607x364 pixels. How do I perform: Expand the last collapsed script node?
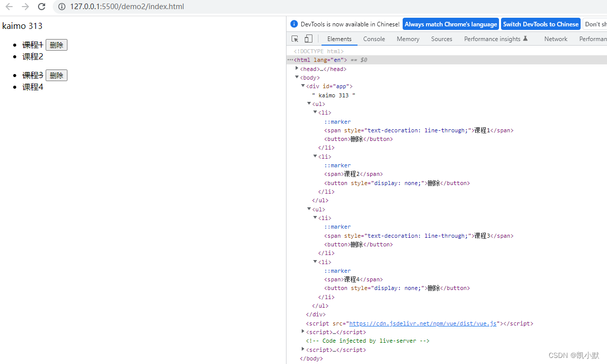tap(303, 349)
